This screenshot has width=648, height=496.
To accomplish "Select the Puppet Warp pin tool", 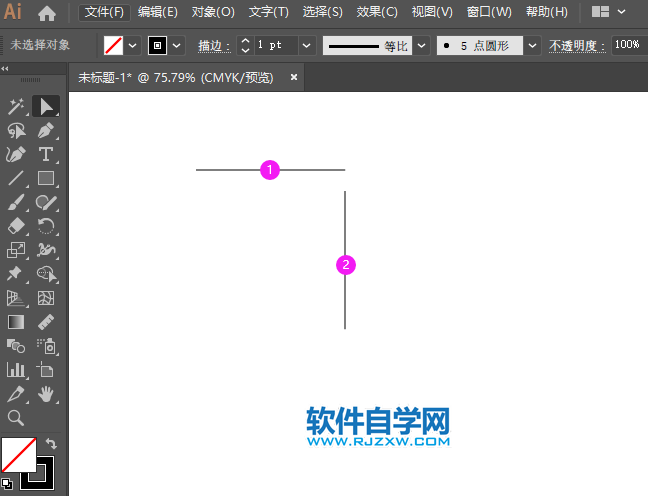I will tap(16, 274).
